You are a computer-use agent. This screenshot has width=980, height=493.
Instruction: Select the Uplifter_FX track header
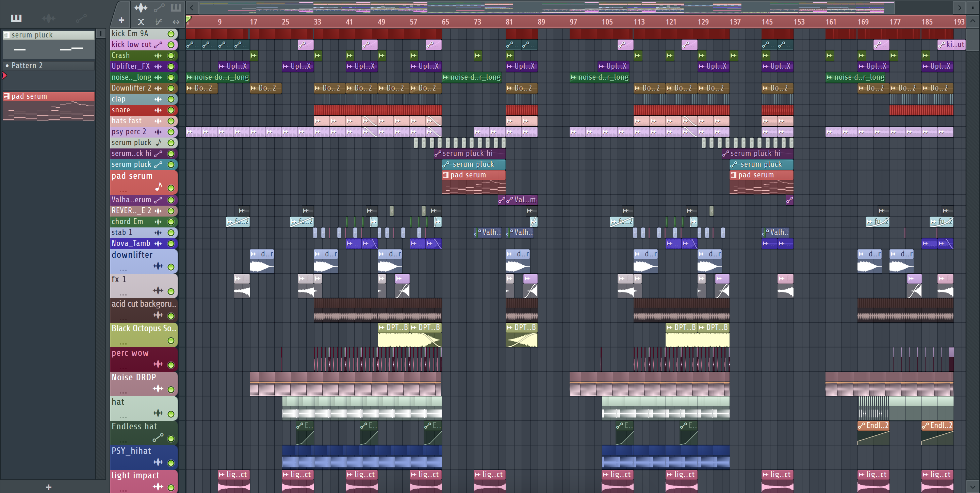[144, 66]
